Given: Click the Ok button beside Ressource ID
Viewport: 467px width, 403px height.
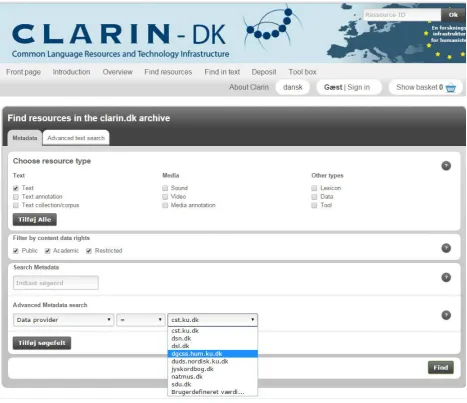Looking at the screenshot, I should coord(453,15).
